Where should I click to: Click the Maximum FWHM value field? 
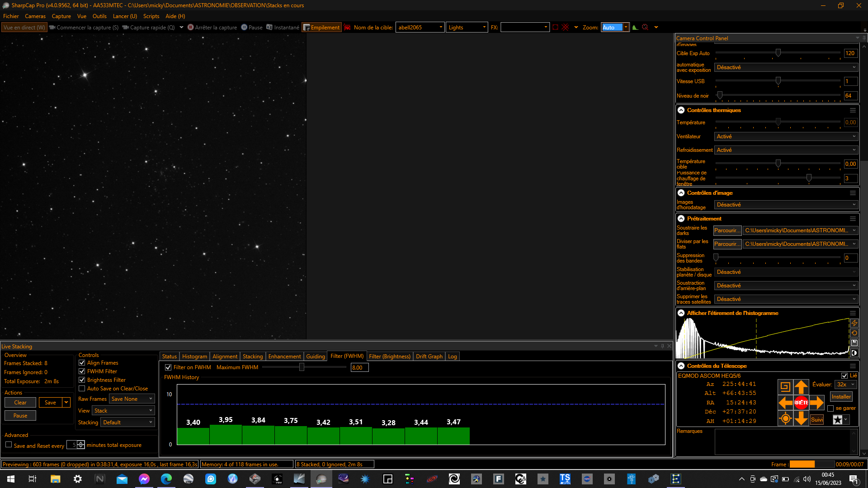pos(359,367)
